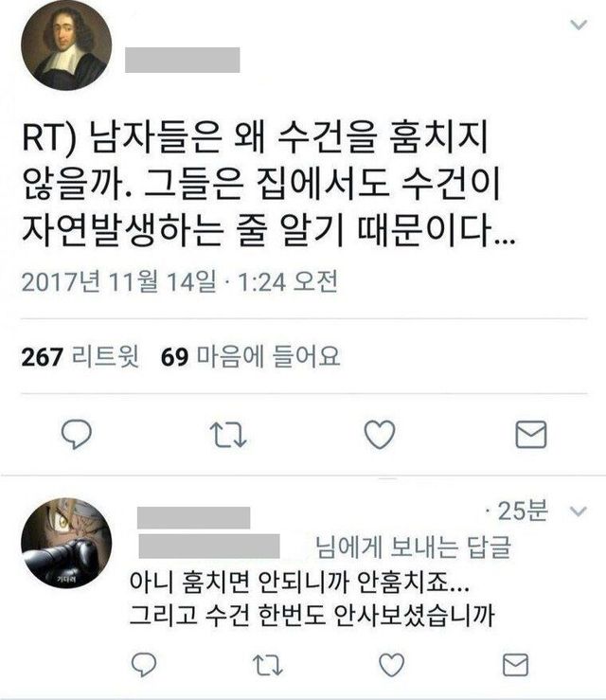Open the portrait painting profile avatar

point(66,46)
